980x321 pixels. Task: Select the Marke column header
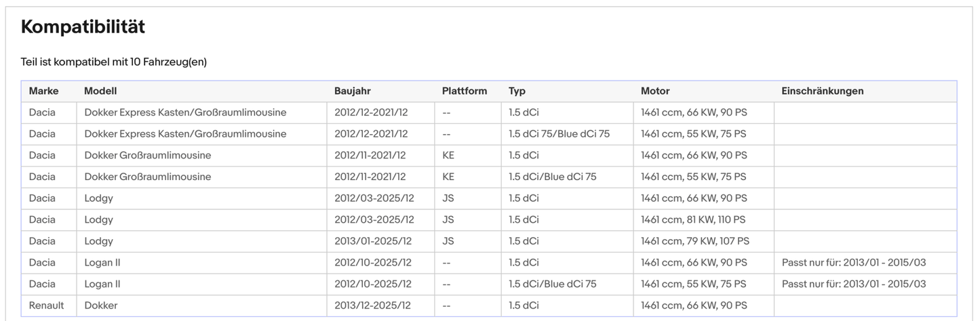(43, 91)
